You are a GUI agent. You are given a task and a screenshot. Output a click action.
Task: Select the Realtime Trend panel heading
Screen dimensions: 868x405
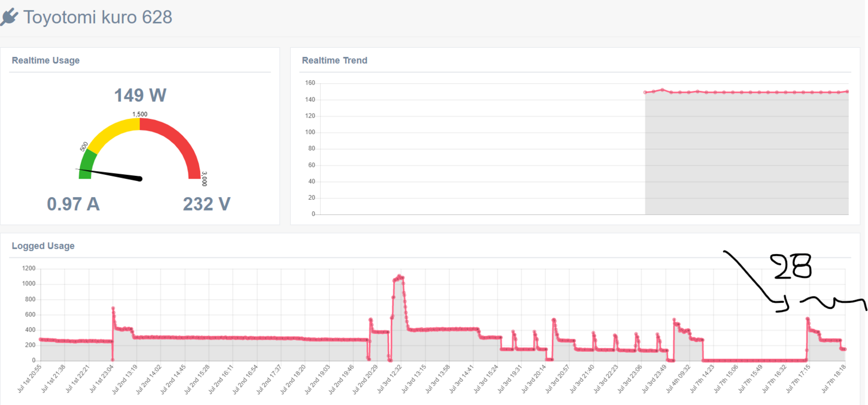[x=335, y=60]
